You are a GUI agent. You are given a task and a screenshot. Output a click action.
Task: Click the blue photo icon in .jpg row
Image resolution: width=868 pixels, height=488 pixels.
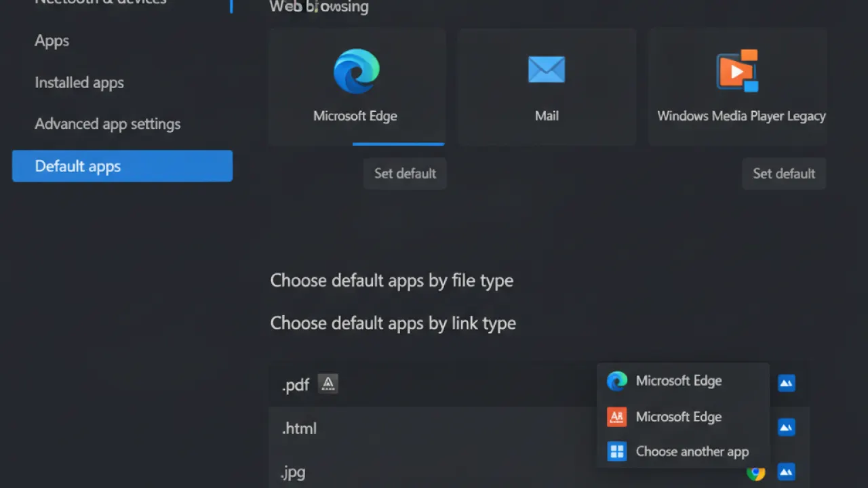coord(786,472)
